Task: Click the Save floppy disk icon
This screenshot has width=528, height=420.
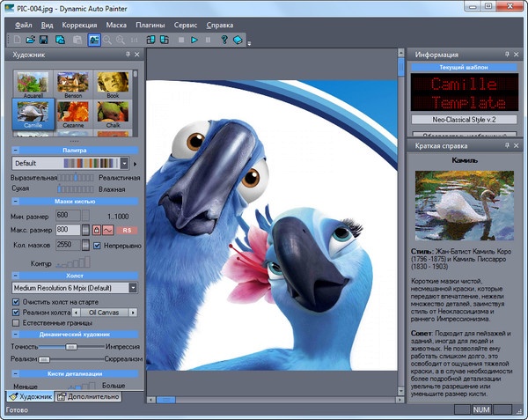Action: (45, 41)
